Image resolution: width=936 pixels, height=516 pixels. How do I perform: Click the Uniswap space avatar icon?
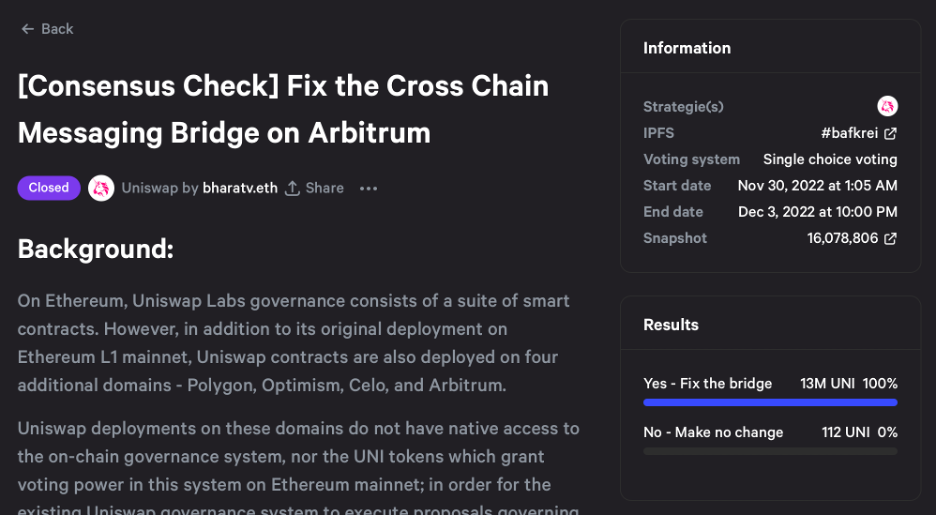click(101, 188)
